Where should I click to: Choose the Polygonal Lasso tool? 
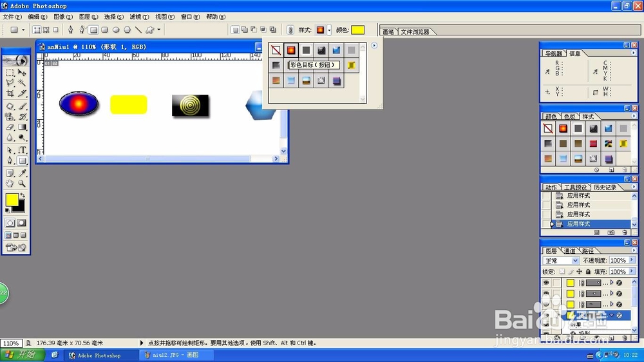[x=10, y=83]
